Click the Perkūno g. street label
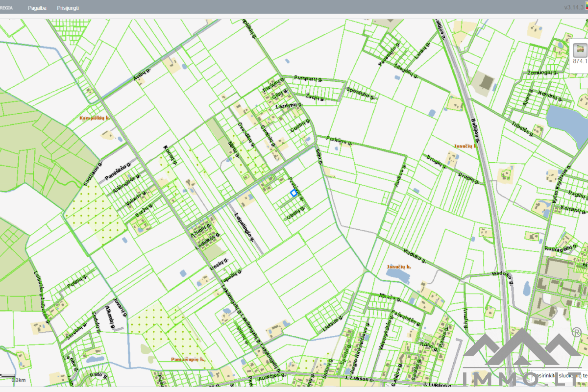The height and width of the screenshot is (392, 588). pos(339,140)
